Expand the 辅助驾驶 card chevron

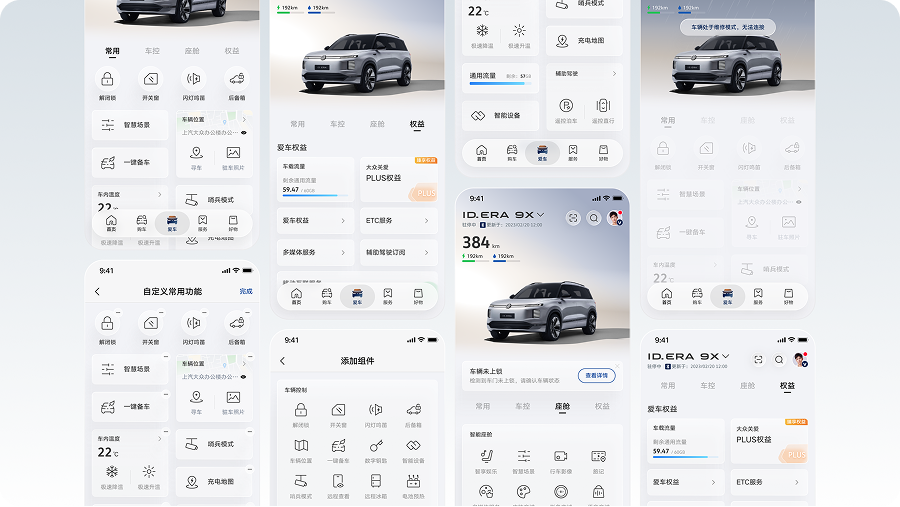pos(614,74)
